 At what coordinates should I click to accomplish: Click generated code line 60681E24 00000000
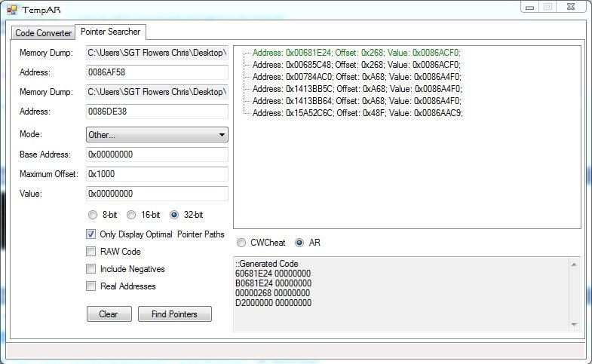pos(273,274)
